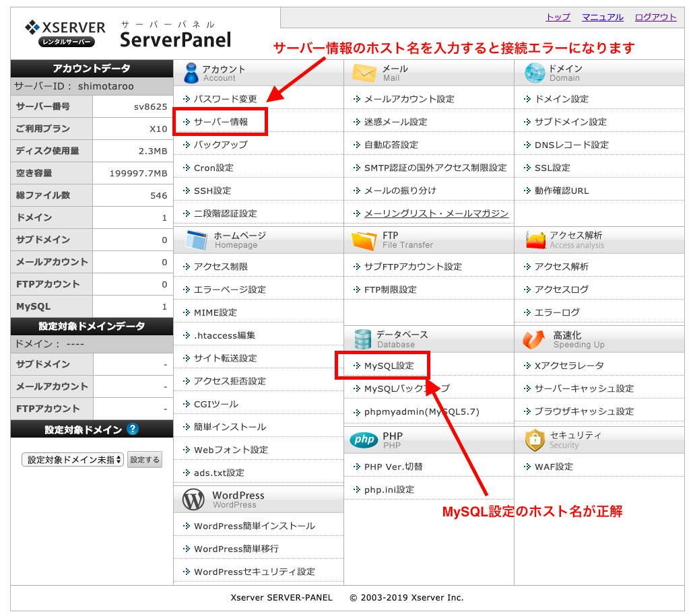Open FTP制限設定

point(390,289)
